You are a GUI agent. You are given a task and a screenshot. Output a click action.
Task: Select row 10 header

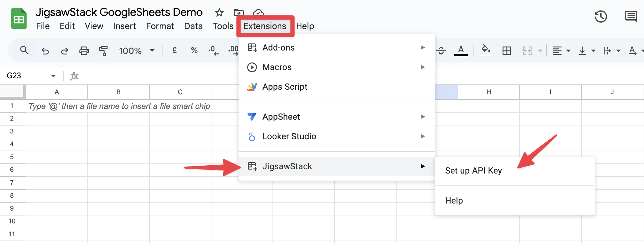point(12,221)
